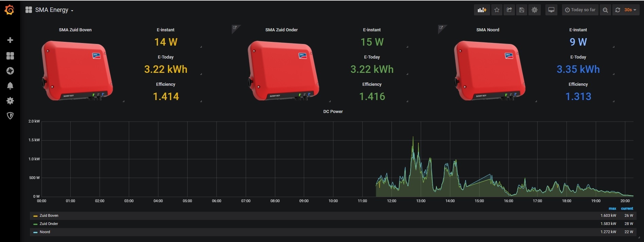Open the Explore compass icon in sidebar
This screenshot has width=644, height=242.
10,71
